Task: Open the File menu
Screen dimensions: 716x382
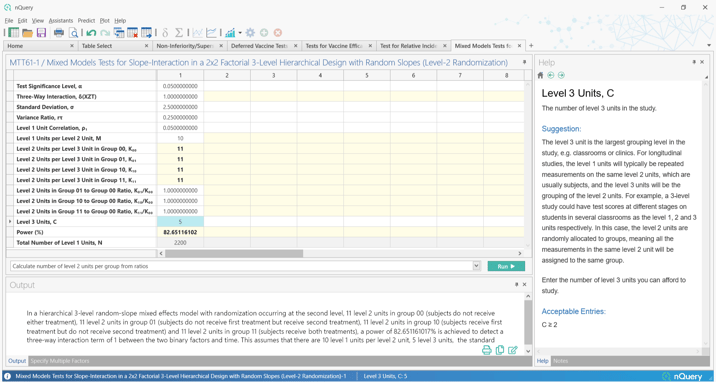Action: click(9, 21)
